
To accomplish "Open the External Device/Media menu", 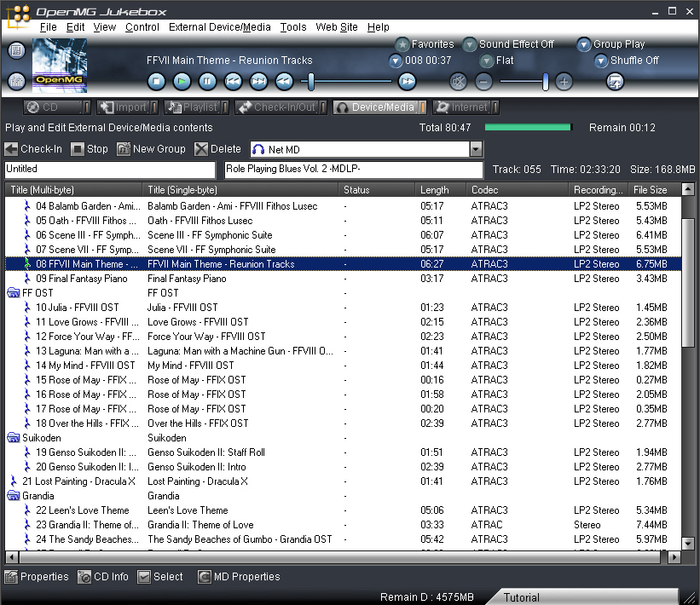I will [x=220, y=27].
